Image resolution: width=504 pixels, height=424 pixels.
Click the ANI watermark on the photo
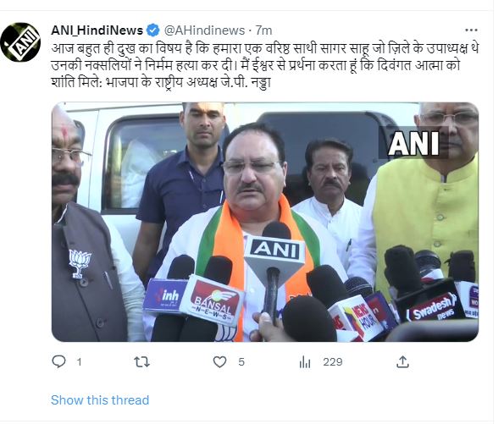(413, 143)
